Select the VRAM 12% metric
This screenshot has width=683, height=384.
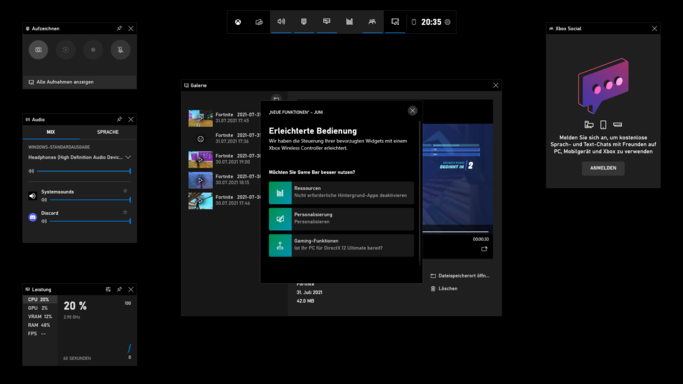point(40,317)
